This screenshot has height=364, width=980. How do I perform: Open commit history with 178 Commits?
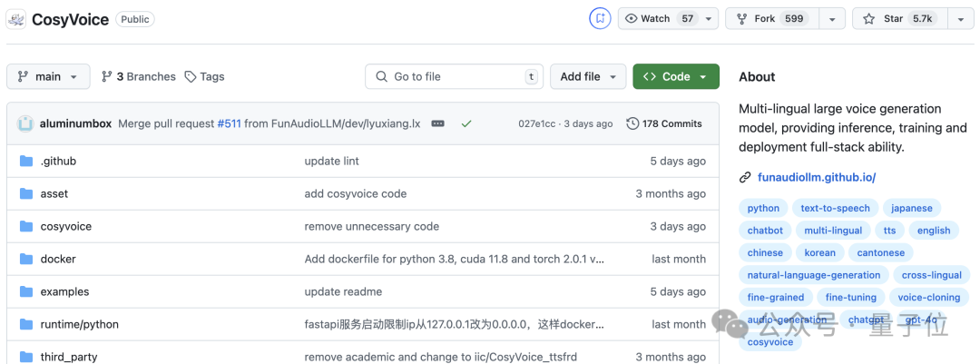(664, 123)
